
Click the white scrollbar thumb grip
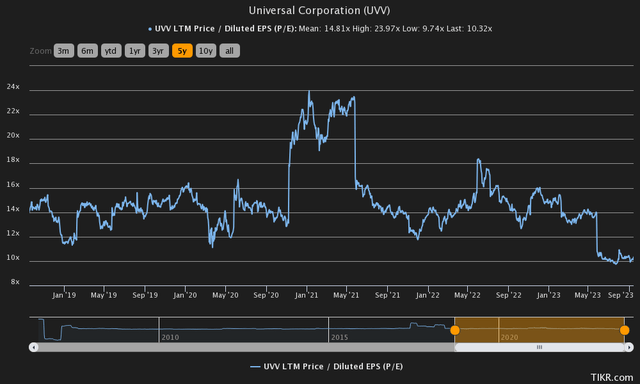click(539, 347)
